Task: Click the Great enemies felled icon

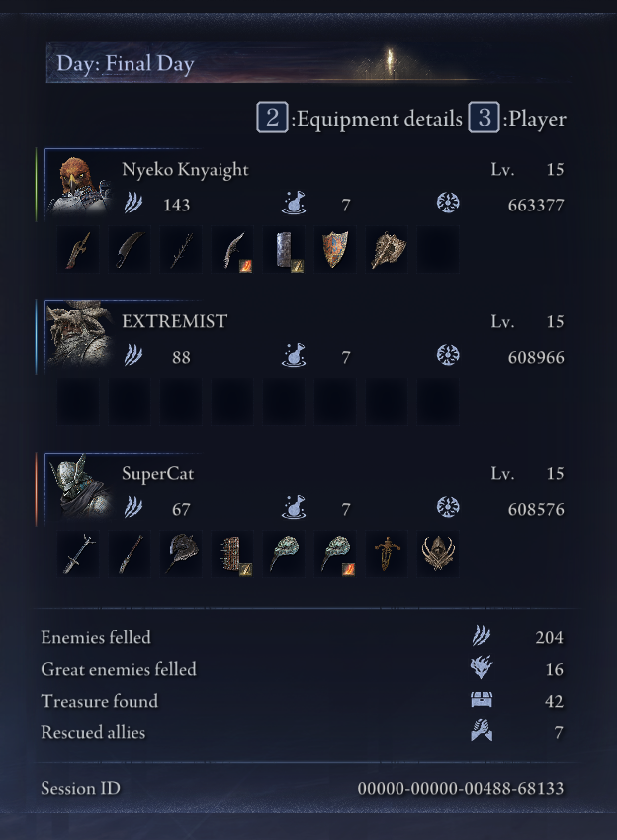Action: (482, 667)
